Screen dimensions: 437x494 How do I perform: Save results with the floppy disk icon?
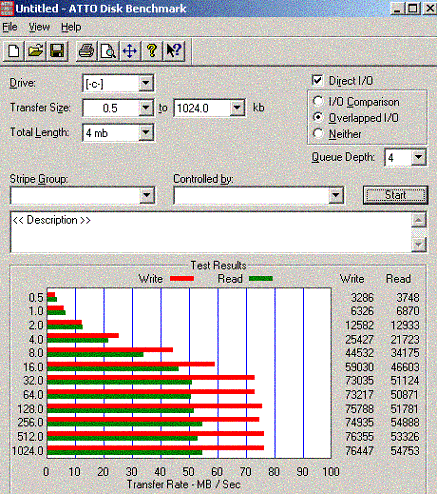click(x=57, y=51)
